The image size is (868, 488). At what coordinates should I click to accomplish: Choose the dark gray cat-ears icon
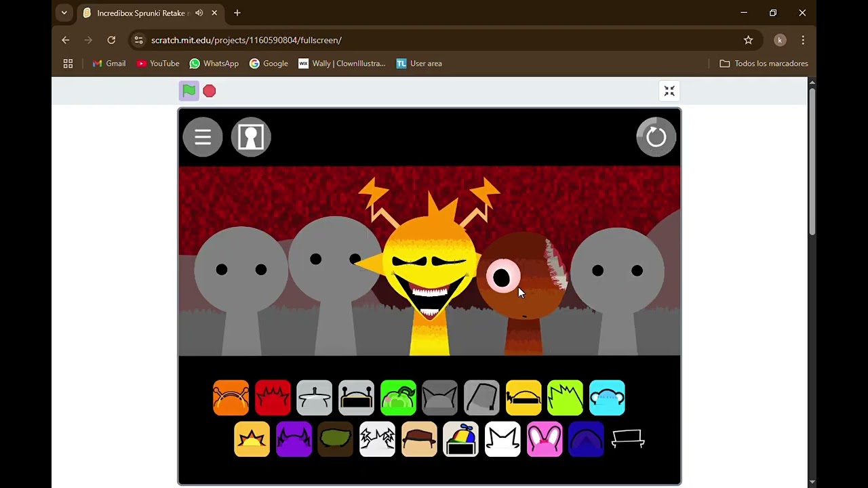440,398
